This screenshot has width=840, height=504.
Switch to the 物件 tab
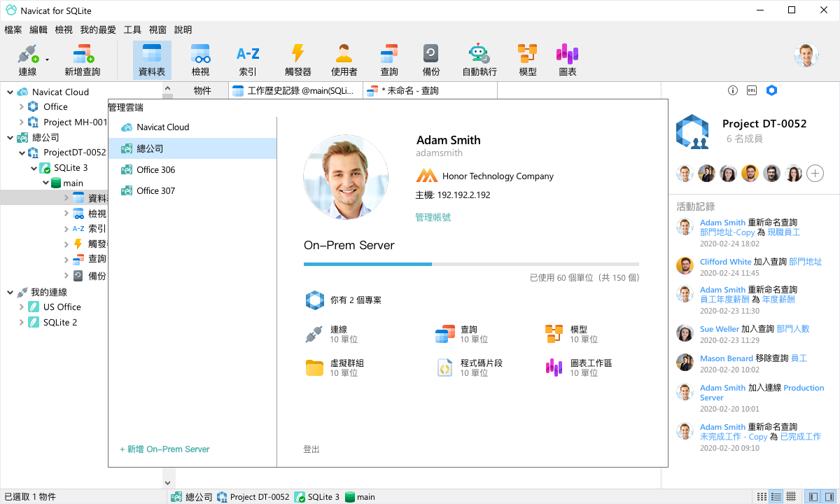click(x=202, y=90)
